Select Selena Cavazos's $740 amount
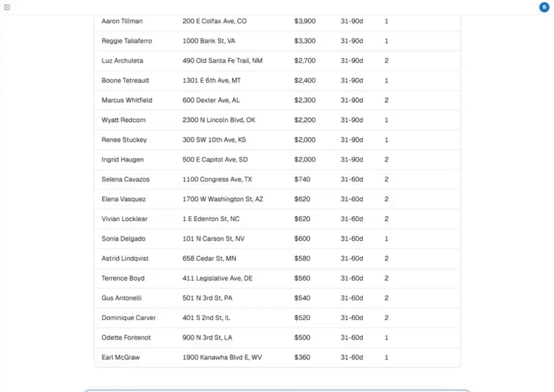Viewport: 554px width, 392px height. click(x=302, y=179)
